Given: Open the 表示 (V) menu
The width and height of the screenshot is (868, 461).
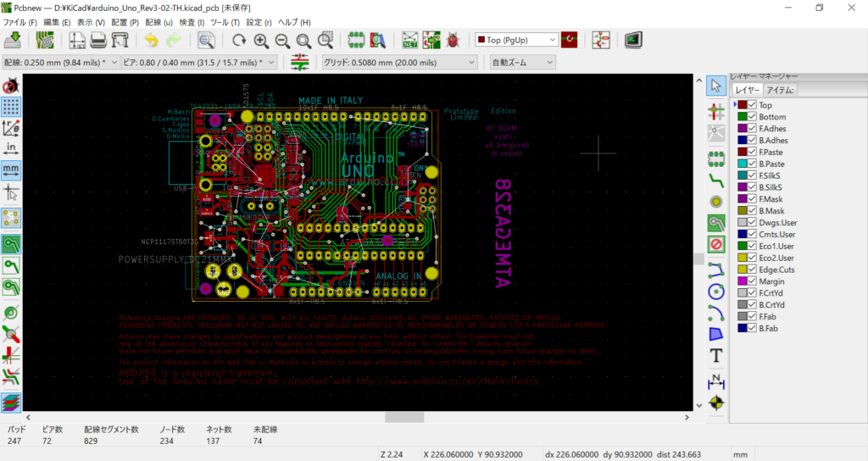Looking at the screenshot, I should pyautogui.click(x=90, y=23).
